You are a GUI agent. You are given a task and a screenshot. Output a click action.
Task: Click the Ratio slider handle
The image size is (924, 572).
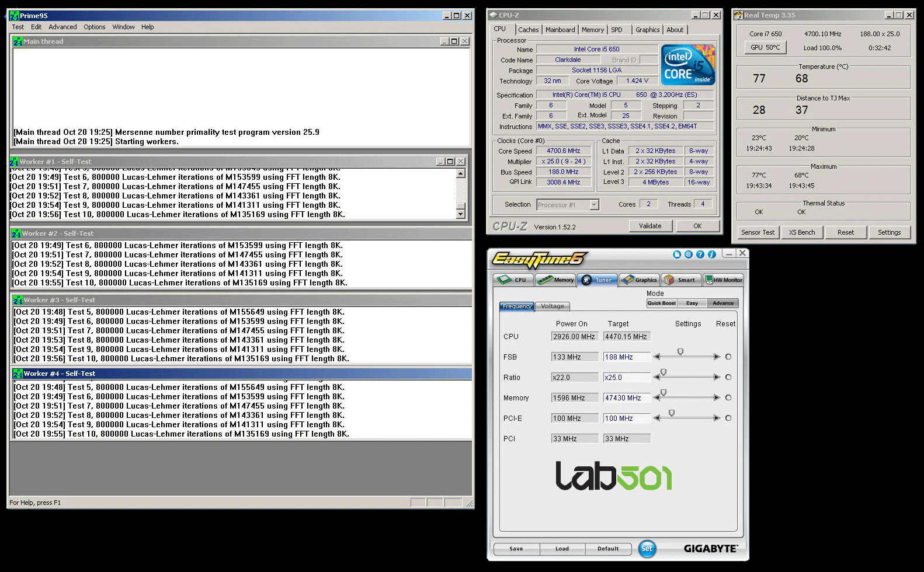tap(664, 372)
